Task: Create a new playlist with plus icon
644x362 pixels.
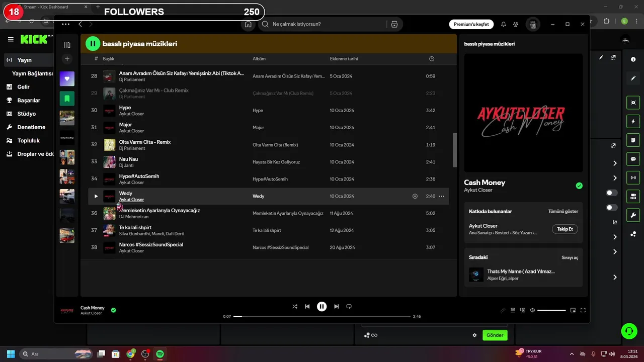Action: (67, 59)
